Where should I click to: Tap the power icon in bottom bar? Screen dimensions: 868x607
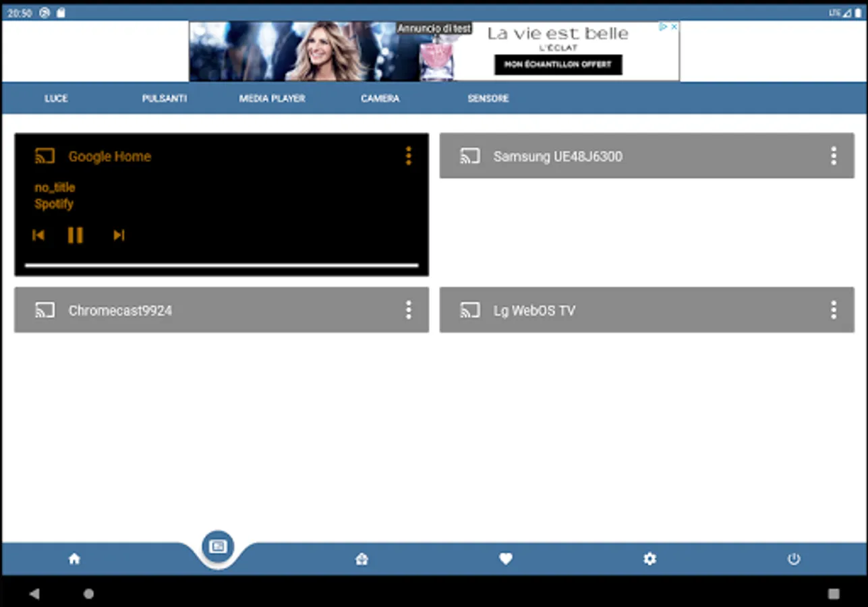(x=794, y=558)
